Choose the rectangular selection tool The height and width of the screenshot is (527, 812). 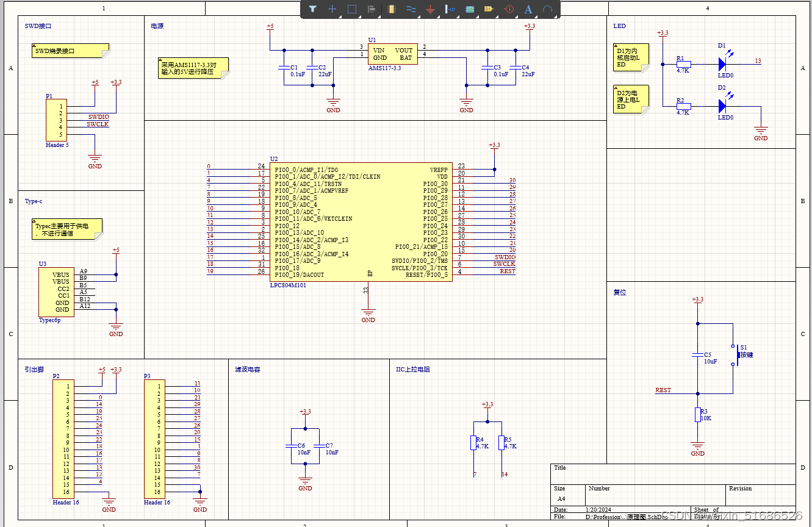pyautogui.click(x=352, y=9)
